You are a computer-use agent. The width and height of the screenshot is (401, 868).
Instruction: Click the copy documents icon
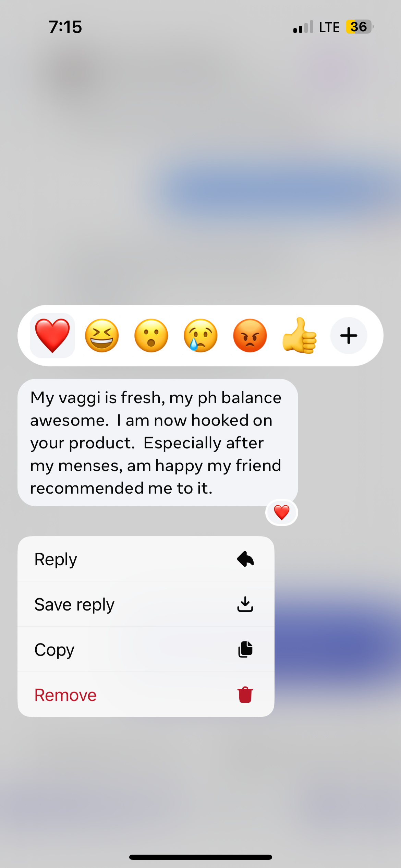click(245, 650)
